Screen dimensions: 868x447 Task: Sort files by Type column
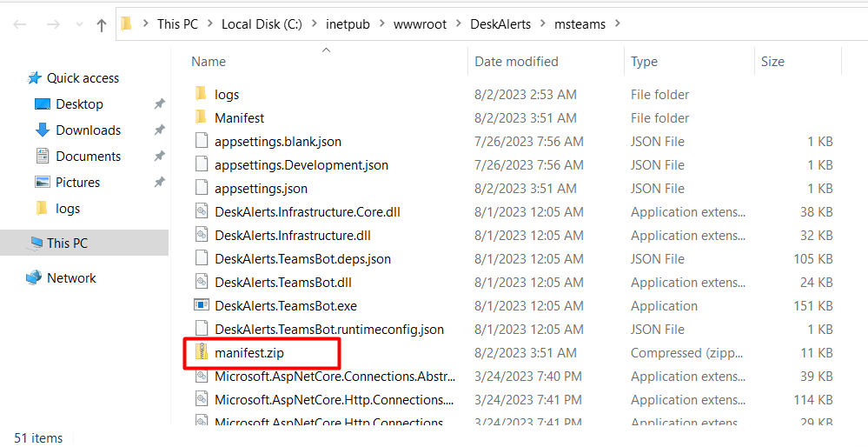[645, 62]
